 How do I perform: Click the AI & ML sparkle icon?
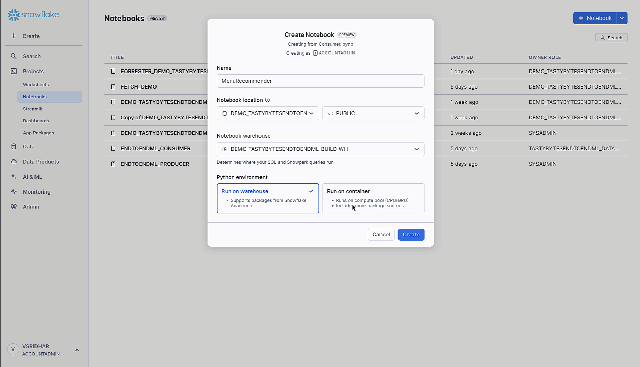click(13, 177)
